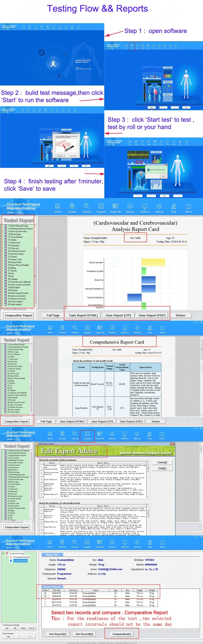Select 39.Hand analysis in Cardiovascular window list
This screenshot has height=644, width=203.
(x=15, y=304)
